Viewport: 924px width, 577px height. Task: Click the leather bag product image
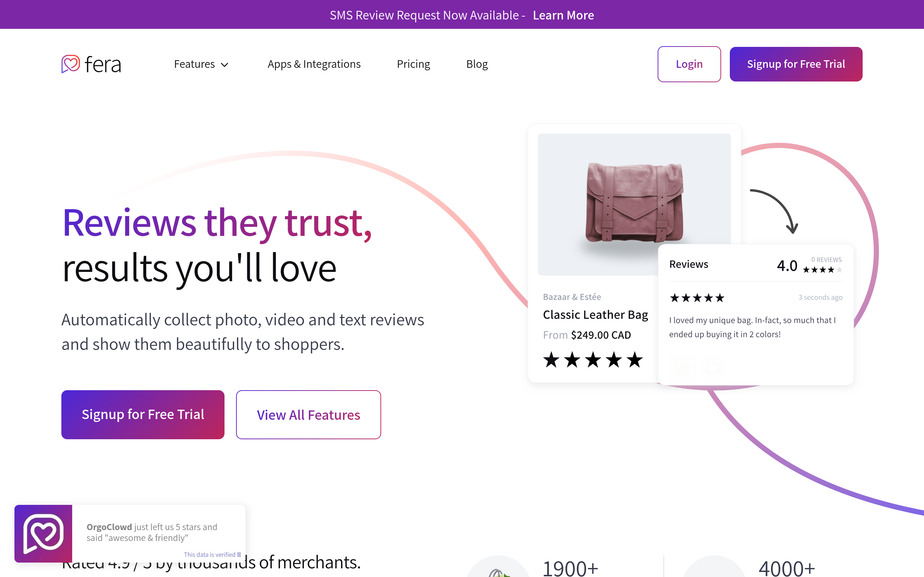pyautogui.click(x=634, y=204)
